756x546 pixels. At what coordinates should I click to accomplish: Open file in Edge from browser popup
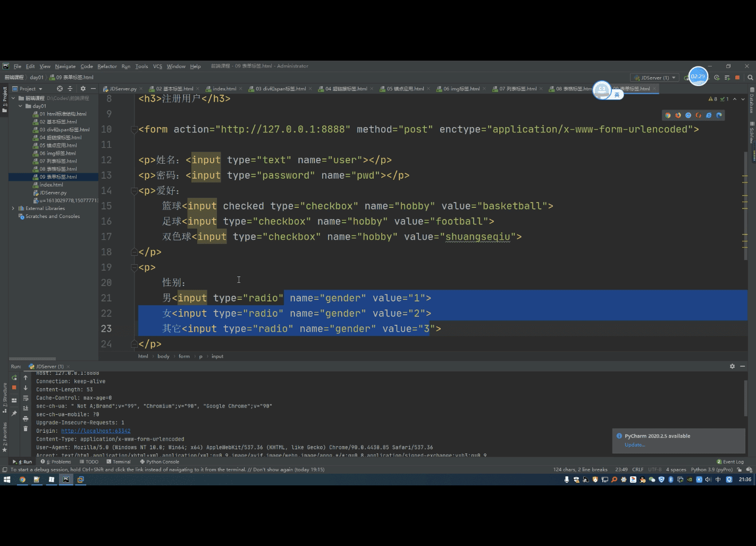pyautogui.click(x=719, y=115)
